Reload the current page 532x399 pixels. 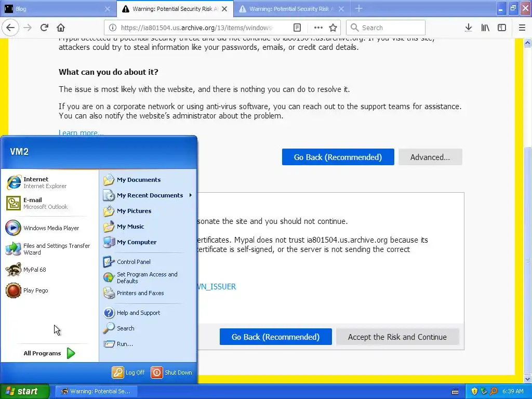pyautogui.click(x=44, y=28)
